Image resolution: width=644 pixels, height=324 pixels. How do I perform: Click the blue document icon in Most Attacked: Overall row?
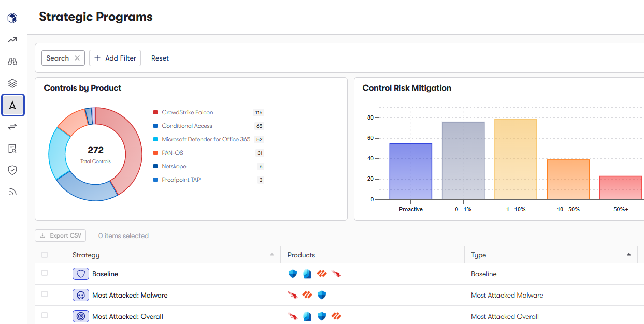coord(307,316)
